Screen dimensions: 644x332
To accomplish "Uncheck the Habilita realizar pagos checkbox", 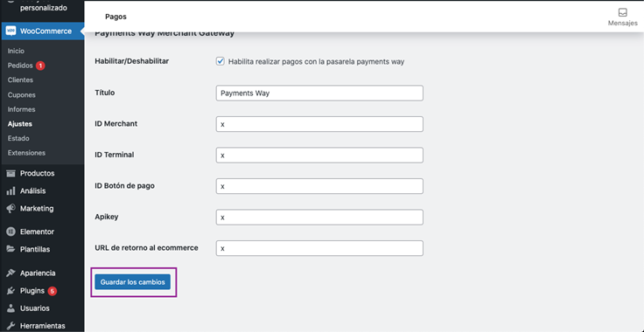I will click(220, 61).
